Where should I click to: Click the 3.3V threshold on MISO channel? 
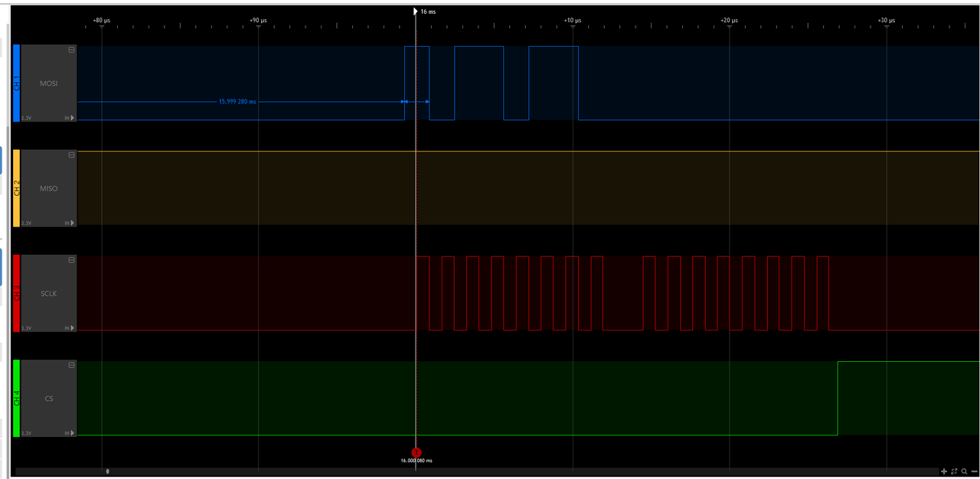point(26,223)
